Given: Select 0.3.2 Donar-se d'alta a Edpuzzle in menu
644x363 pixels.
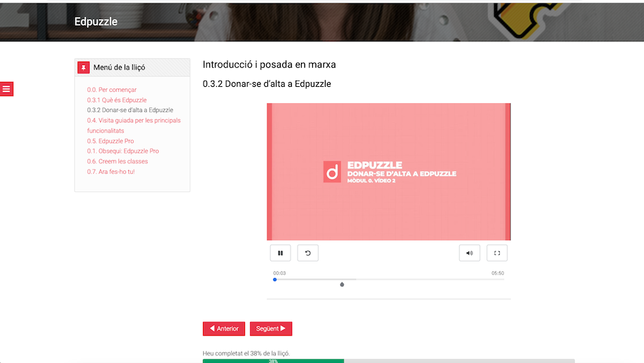Looking at the screenshot, I should (129, 110).
